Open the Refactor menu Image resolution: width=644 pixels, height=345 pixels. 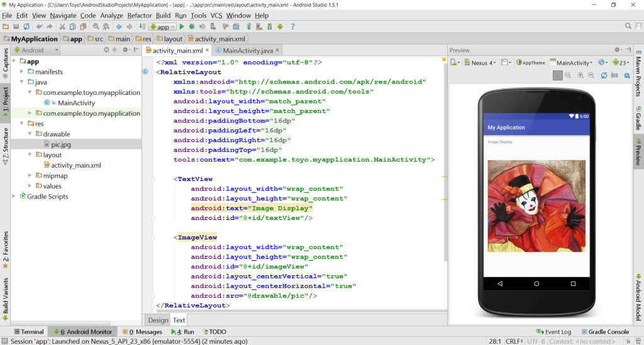click(140, 15)
